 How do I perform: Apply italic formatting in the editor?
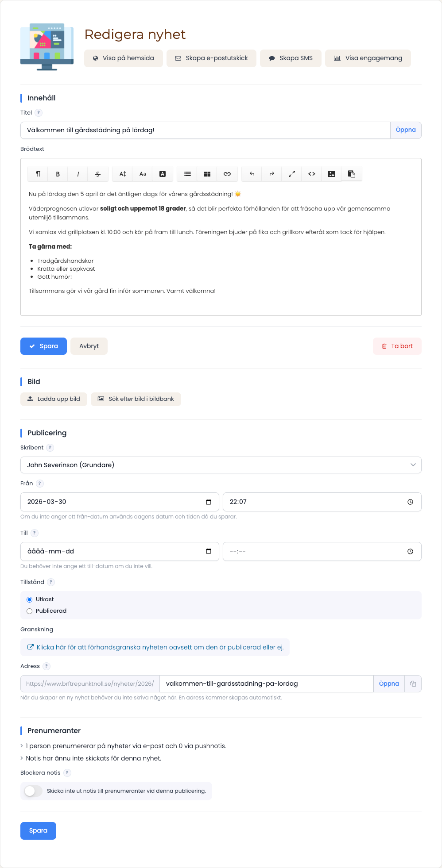[78, 174]
